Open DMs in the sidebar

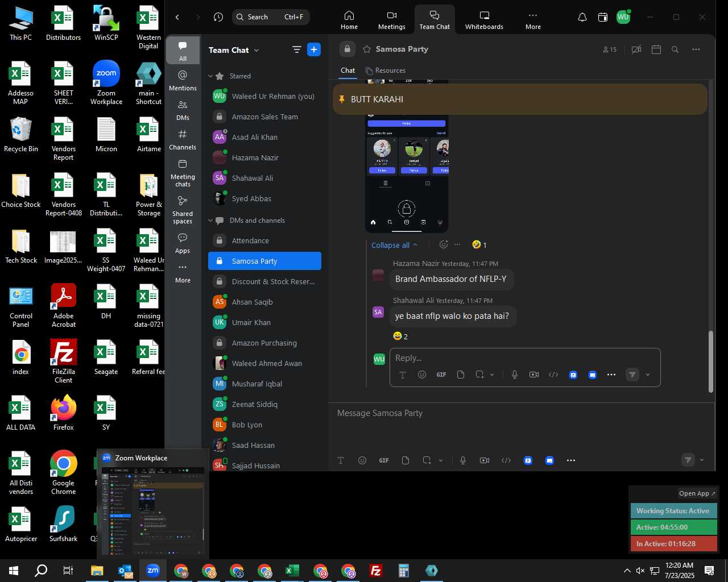pyautogui.click(x=183, y=110)
